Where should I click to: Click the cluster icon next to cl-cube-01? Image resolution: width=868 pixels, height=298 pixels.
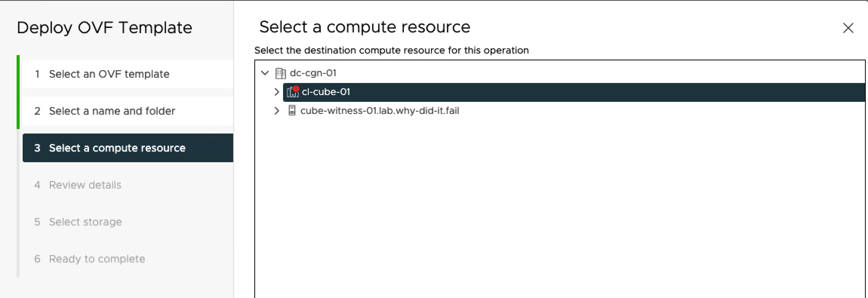click(292, 92)
